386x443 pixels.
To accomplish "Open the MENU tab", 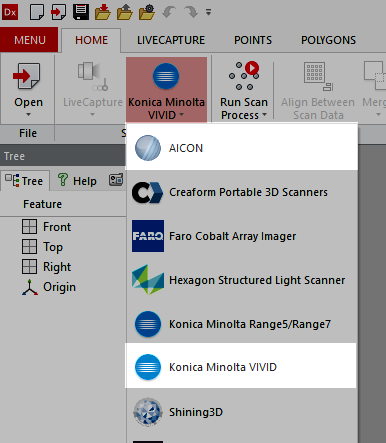I will [x=29, y=40].
